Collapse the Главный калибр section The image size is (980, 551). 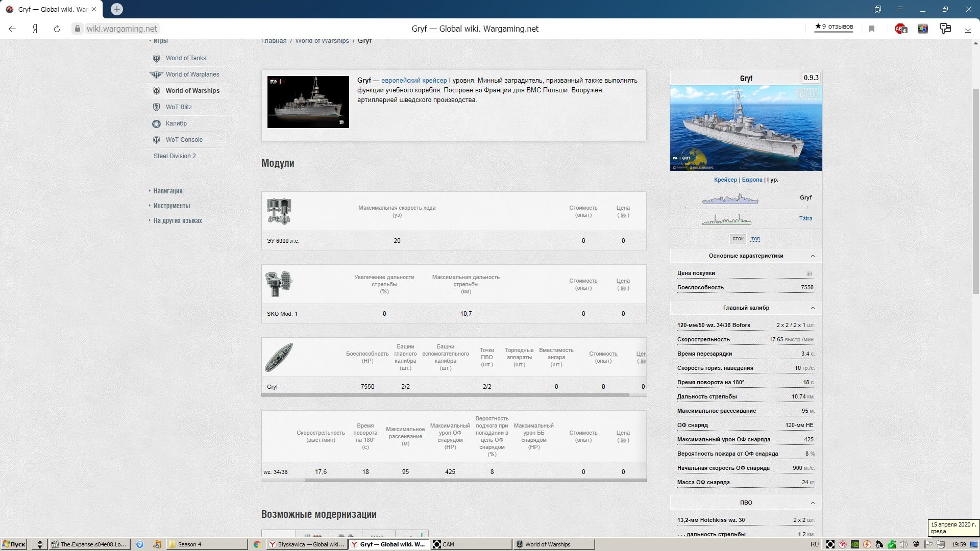[x=813, y=308]
